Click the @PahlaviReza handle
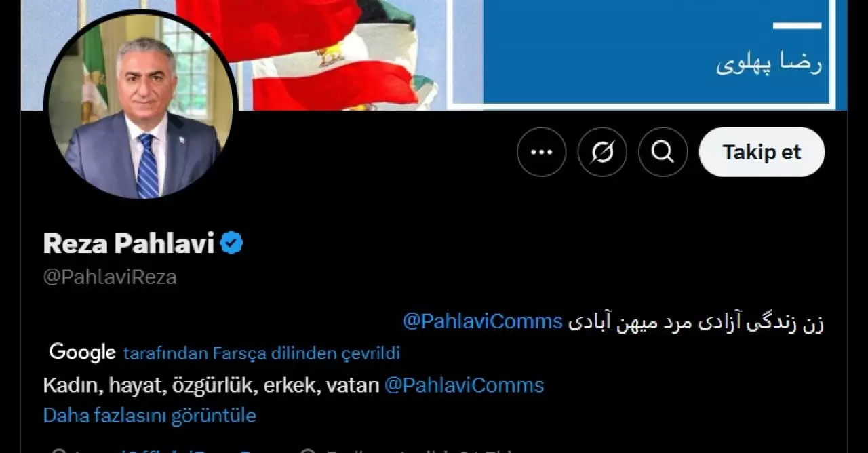The width and height of the screenshot is (868, 453). point(110,277)
